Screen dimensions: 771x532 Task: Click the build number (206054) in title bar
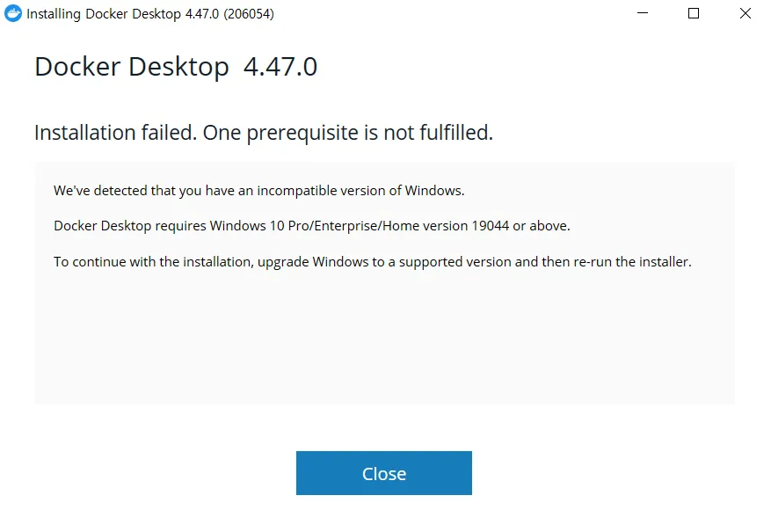250,14
